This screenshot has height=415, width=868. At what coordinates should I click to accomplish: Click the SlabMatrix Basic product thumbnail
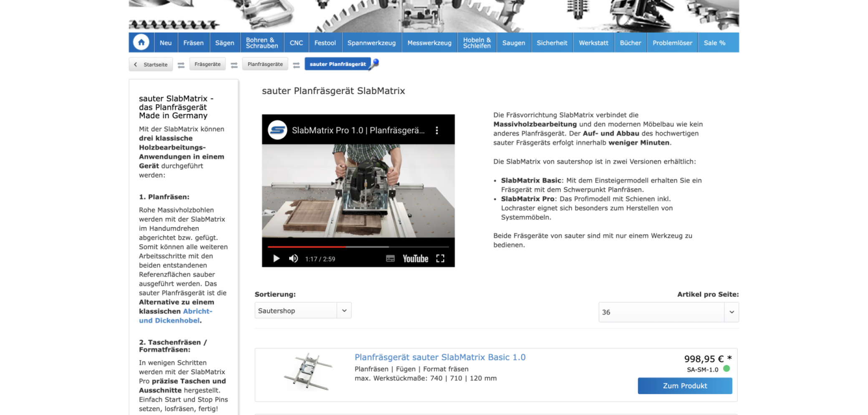pos(308,372)
